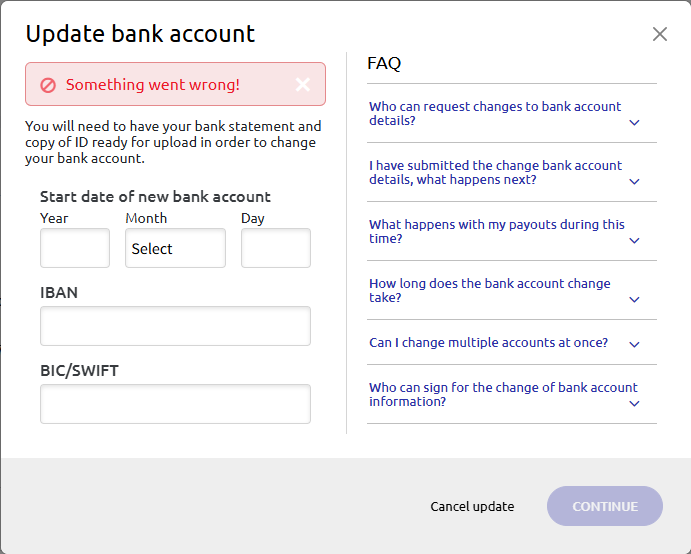Open FAQ 'Can I change multiple accounts at once?'
This screenshot has width=691, height=554.
pos(488,342)
